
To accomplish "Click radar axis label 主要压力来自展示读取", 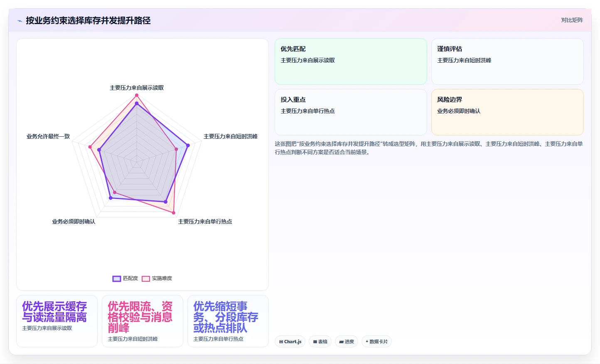I will coord(137,88).
